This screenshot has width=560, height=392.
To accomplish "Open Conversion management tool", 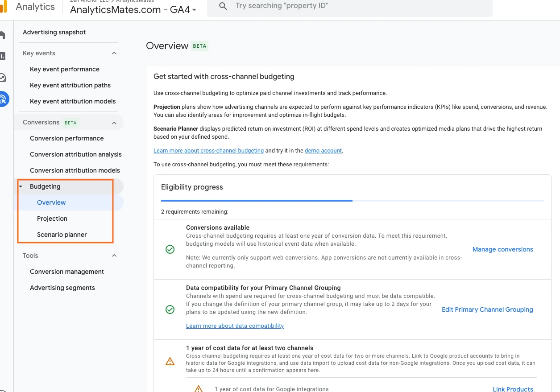I will click(x=67, y=272).
